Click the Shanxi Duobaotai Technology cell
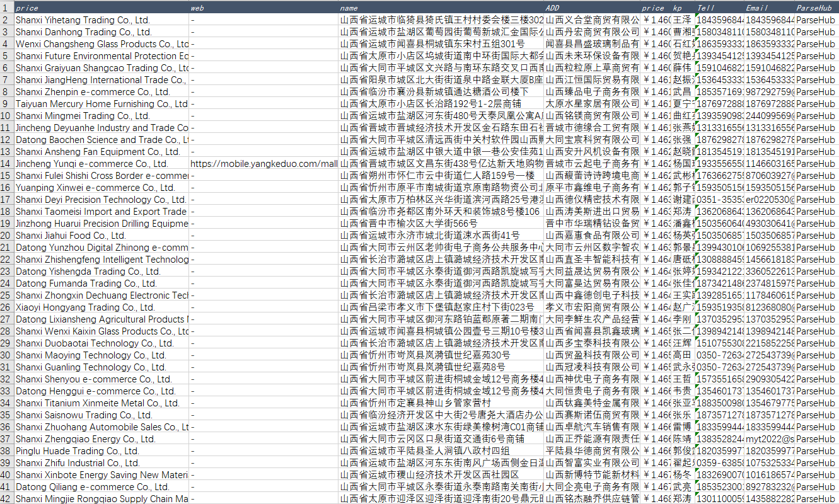This screenshot has width=839, height=504. 101,343
